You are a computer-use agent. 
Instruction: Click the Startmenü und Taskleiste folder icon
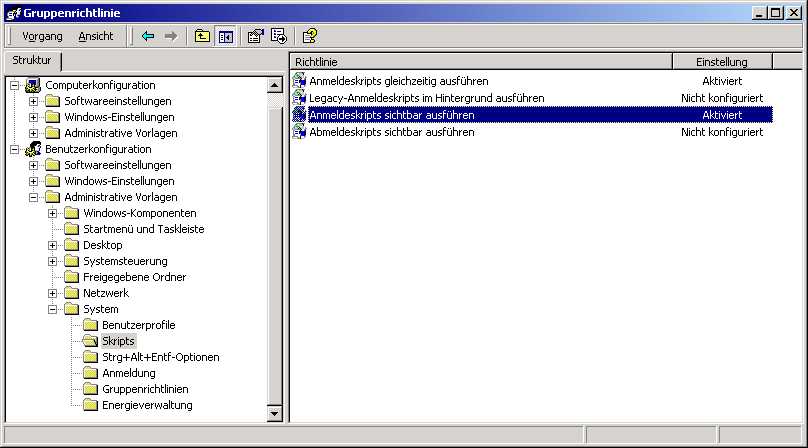(71, 229)
